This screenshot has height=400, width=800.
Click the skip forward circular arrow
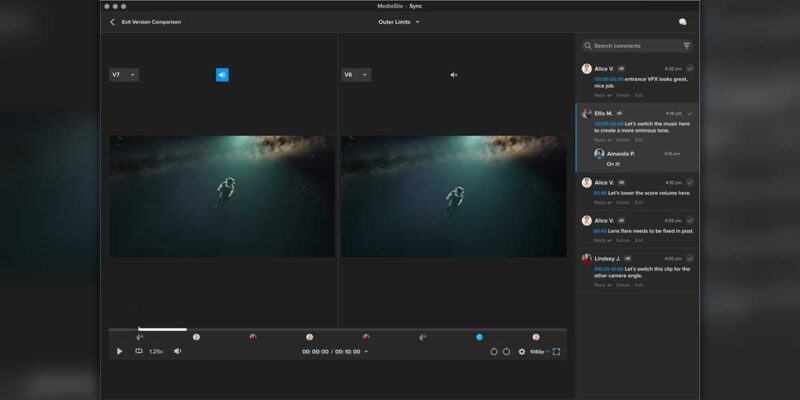coord(506,352)
